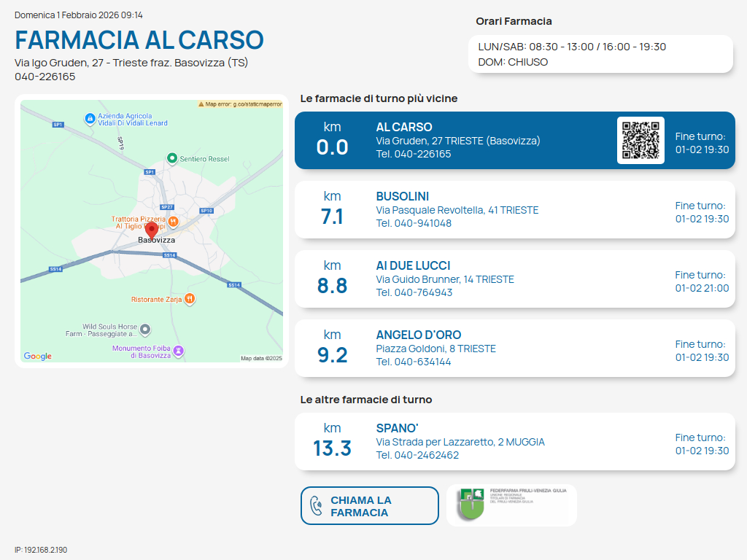Click the Ristorante Zarja map marker
747x560 pixels.
tap(189, 298)
